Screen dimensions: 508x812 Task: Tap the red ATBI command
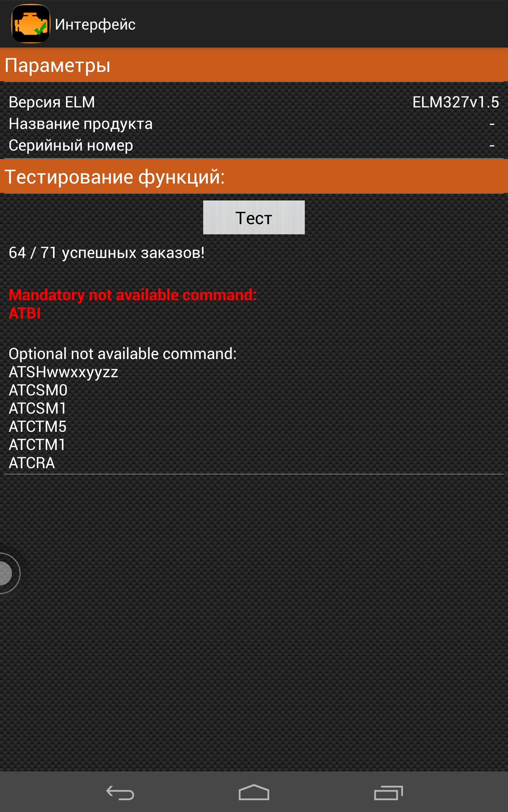click(25, 313)
